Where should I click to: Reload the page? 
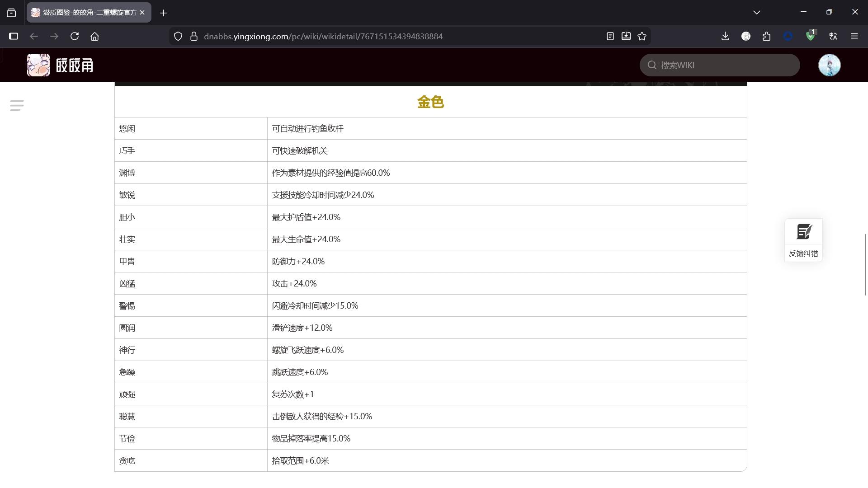[75, 36]
